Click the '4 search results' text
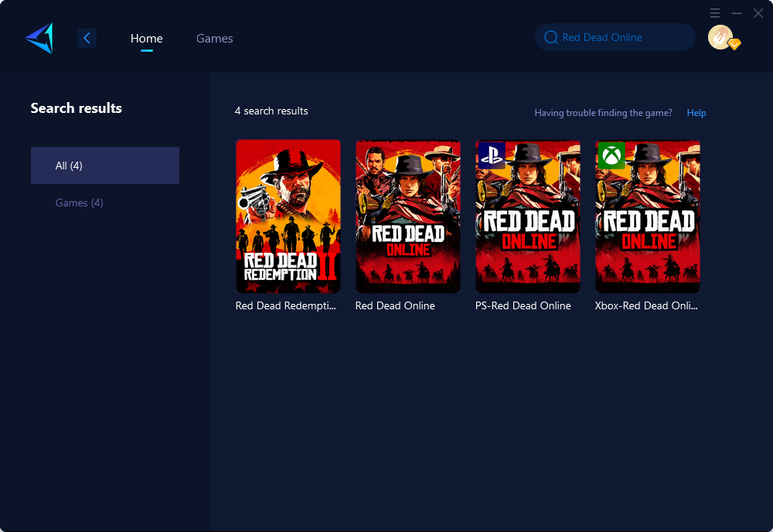 coord(271,111)
